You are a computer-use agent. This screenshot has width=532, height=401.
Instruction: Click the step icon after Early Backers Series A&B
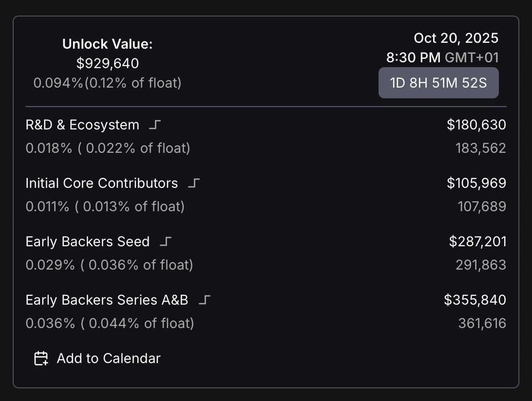click(204, 300)
